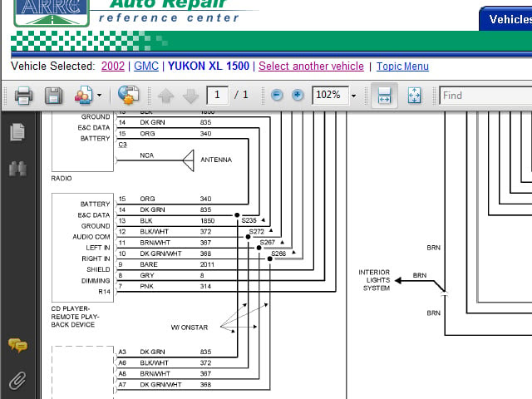Image resolution: width=532 pixels, height=399 pixels.
Task: Click the DIMMING pin label
Action: click(96, 281)
